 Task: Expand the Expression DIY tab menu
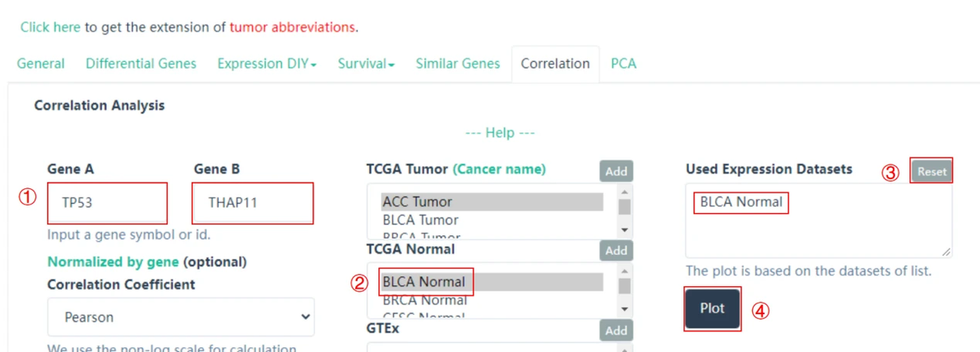(266, 63)
